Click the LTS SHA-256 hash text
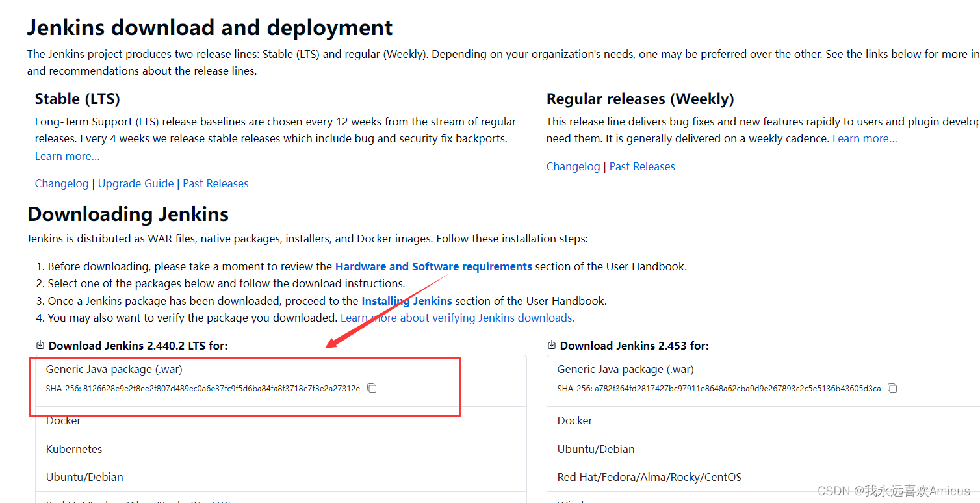The height and width of the screenshot is (503, 980). (203, 389)
